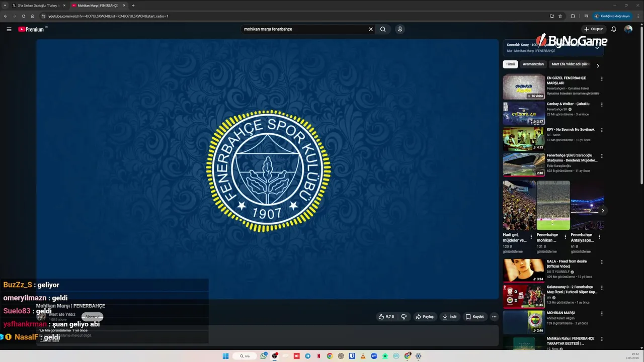Launch Netflix from the taskbar
Image resolution: width=644 pixels, height=362 pixels.
coord(319,356)
